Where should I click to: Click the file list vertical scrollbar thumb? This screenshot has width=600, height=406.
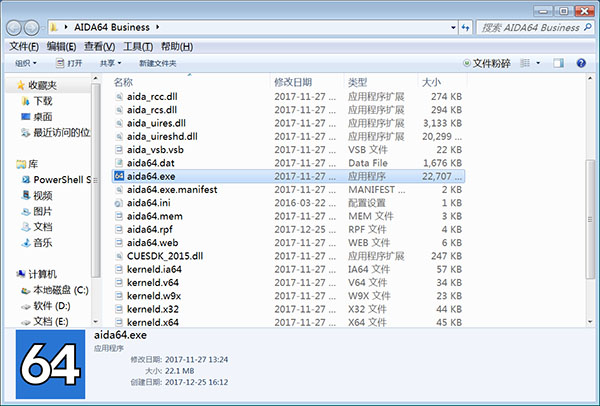[x=590, y=220]
